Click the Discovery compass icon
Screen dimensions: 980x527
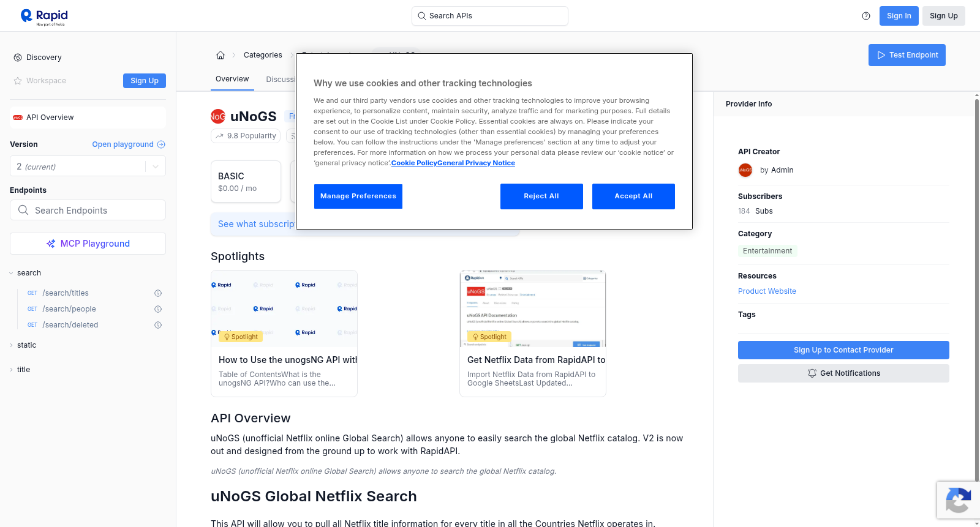18,58
